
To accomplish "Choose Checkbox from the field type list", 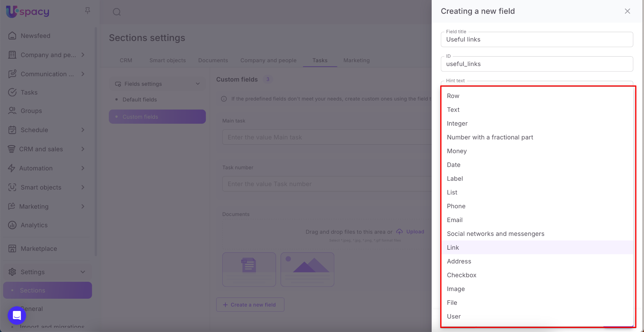I will 461,275.
